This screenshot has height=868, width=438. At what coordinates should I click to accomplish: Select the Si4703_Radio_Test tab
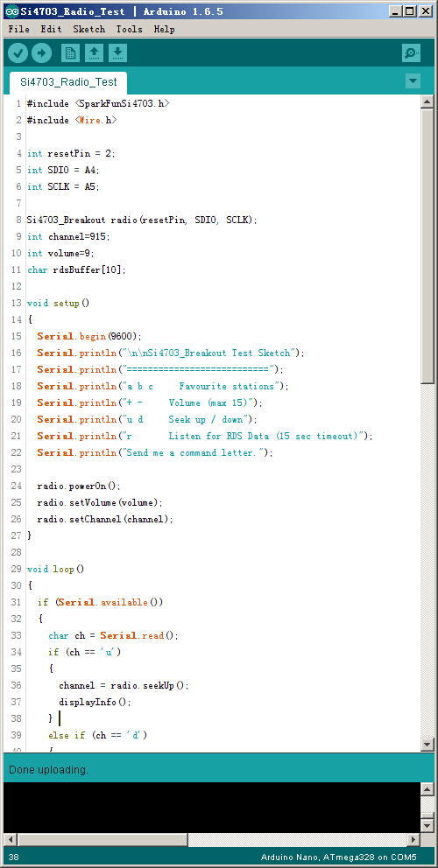68,82
